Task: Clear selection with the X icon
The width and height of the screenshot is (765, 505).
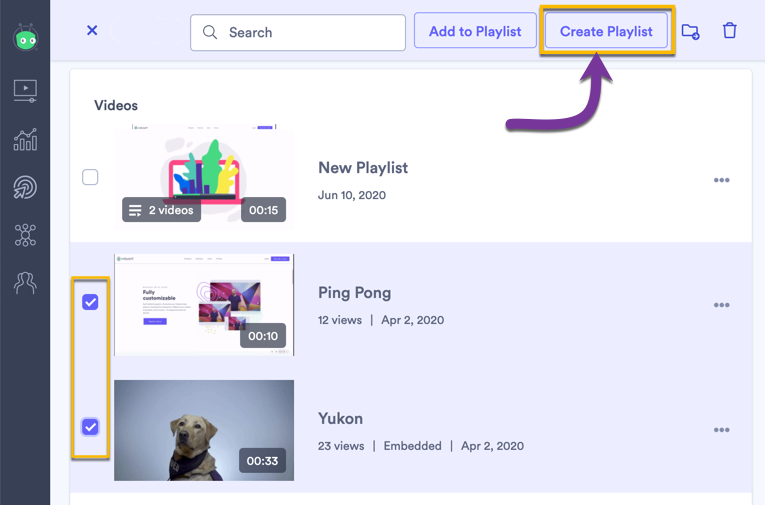Action: coord(92,30)
